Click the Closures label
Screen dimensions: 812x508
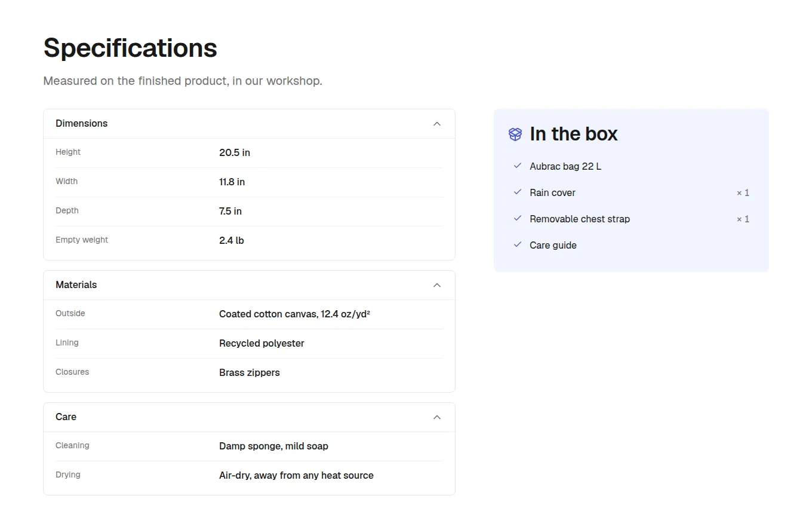pos(72,372)
